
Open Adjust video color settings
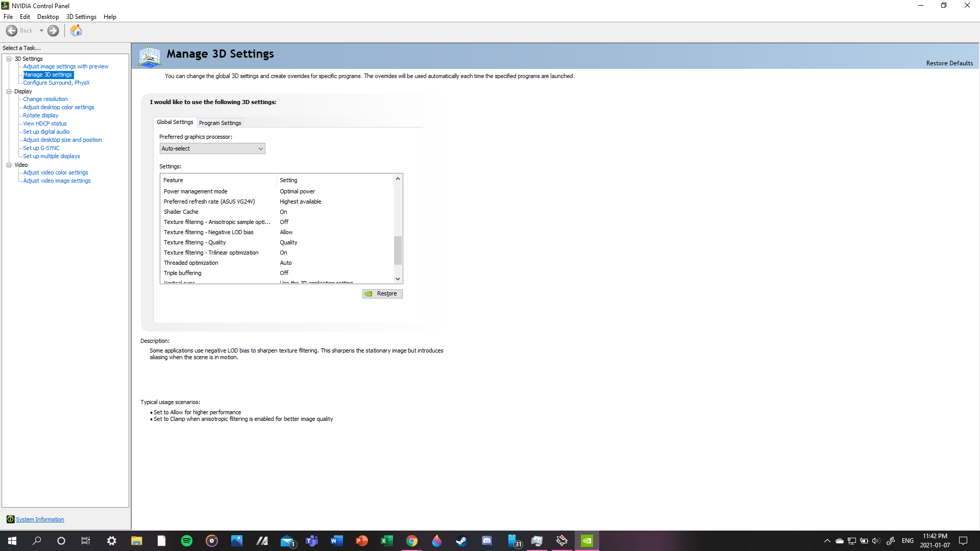[56, 172]
